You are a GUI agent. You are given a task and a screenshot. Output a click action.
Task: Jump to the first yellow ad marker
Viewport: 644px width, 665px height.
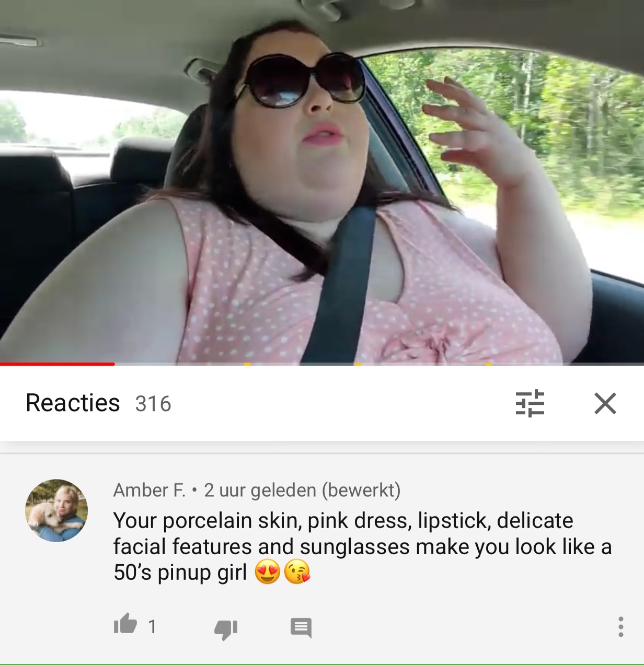click(x=247, y=364)
